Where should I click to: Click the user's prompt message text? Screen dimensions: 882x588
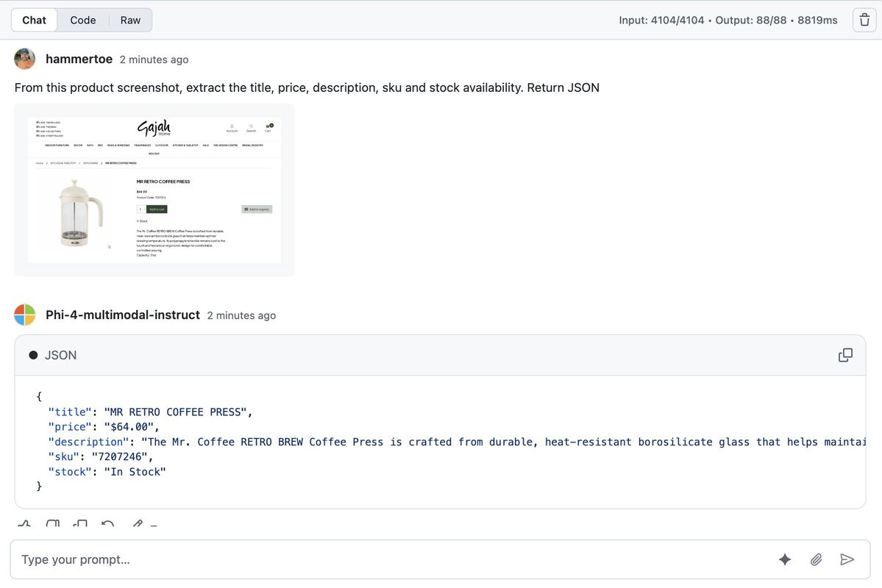coord(307,87)
